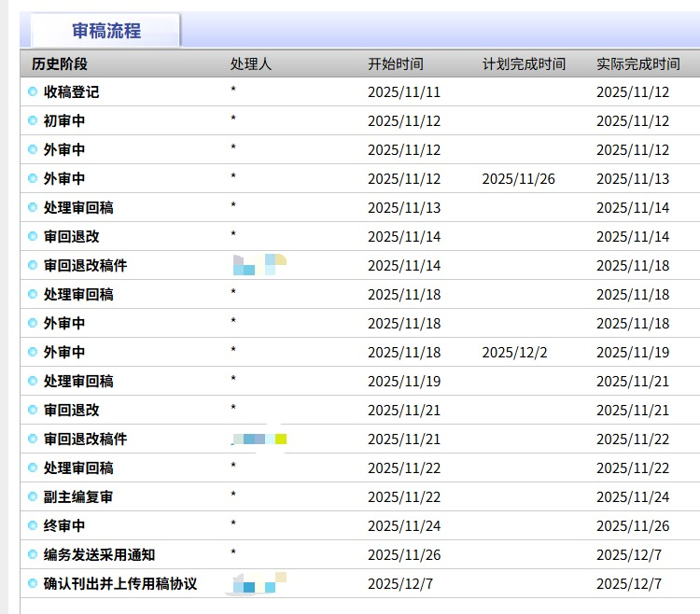Image resolution: width=700 pixels, height=614 pixels.
Task: Click the bullet icon beside 收稿登记
Action: (33, 92)
